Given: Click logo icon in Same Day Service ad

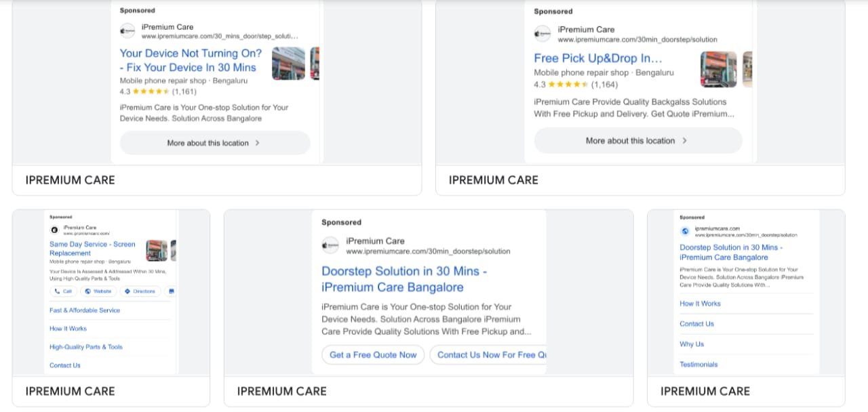Looking at the screenshot, I should (54, 230).
